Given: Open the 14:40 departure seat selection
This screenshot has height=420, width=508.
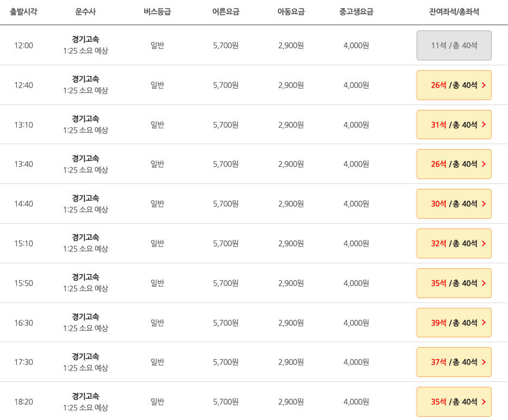Looking at the screenshot, I should (454, 203).
